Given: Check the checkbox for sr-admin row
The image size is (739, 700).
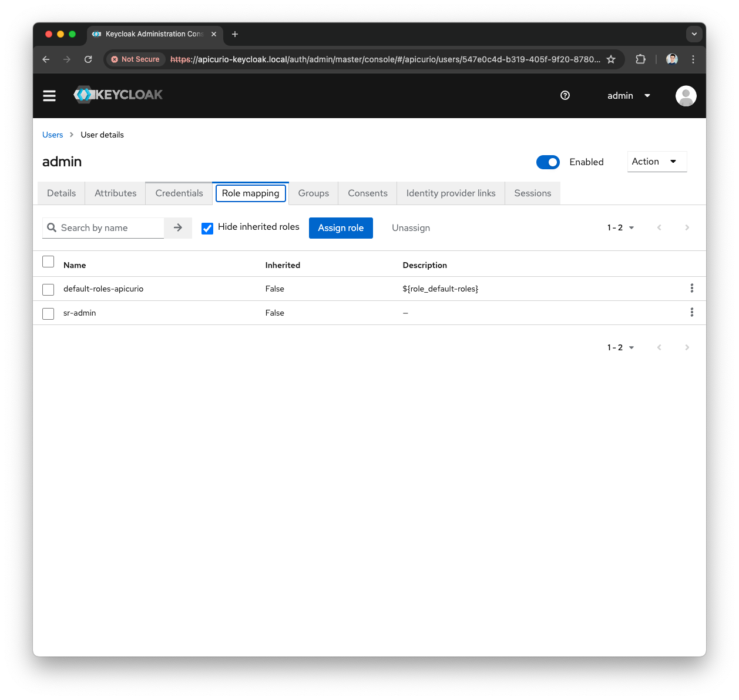Looking at the screenshot, I should pyautogui.click(x=48, y=313).
